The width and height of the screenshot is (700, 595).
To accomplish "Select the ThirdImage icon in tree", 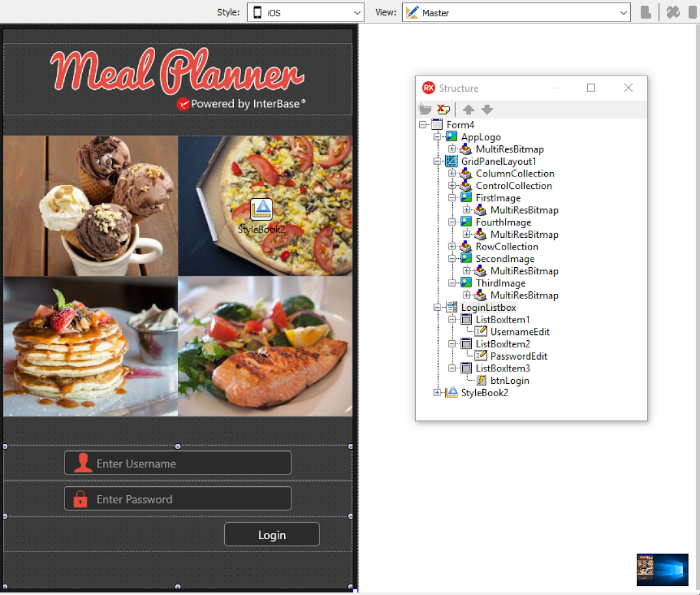I will pyautogui.click(x=466, y=283).
